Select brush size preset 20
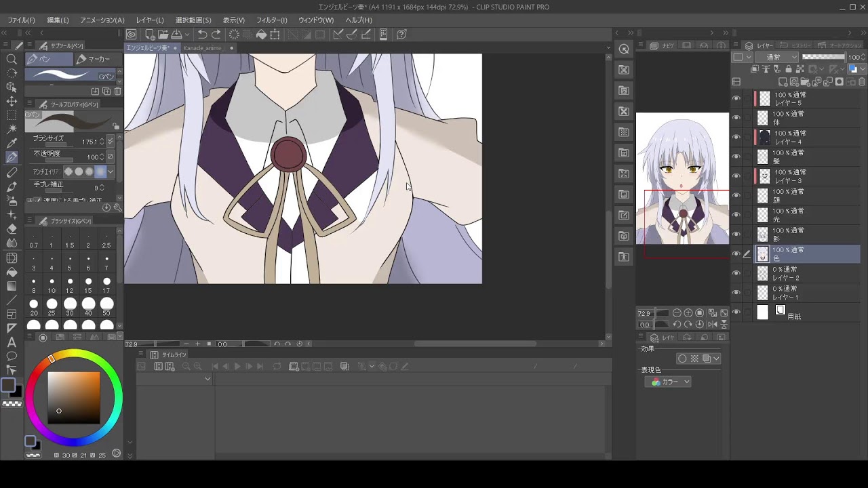Viewport: 868px width, 488px height. [34, 306]
